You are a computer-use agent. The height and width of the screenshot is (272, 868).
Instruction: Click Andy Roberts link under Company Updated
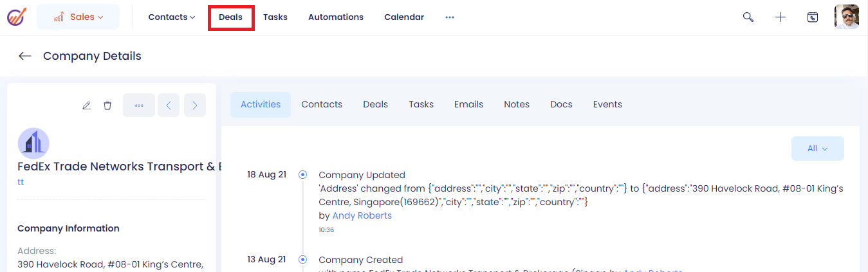pyautogui.click(x=362, y=215)
